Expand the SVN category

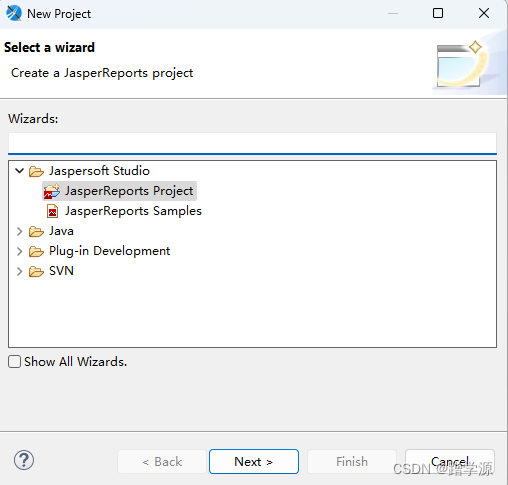(20, 271)
